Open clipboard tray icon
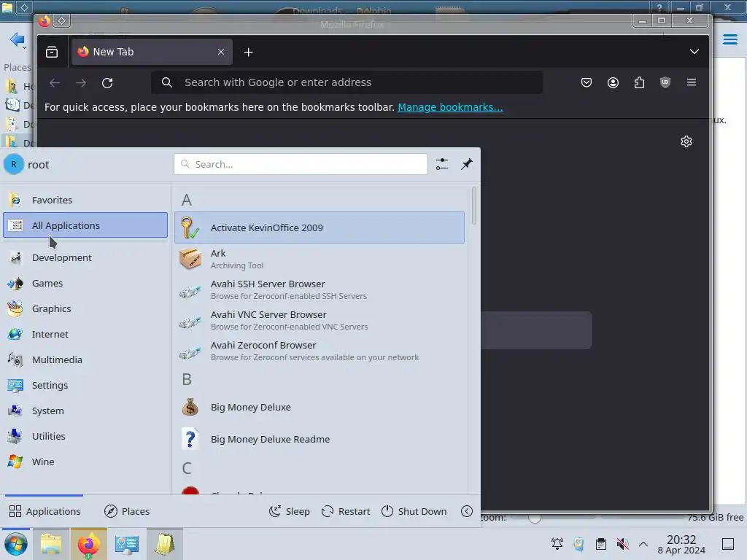The width and height of the screenshot is (747, 560). coord(601,544)
